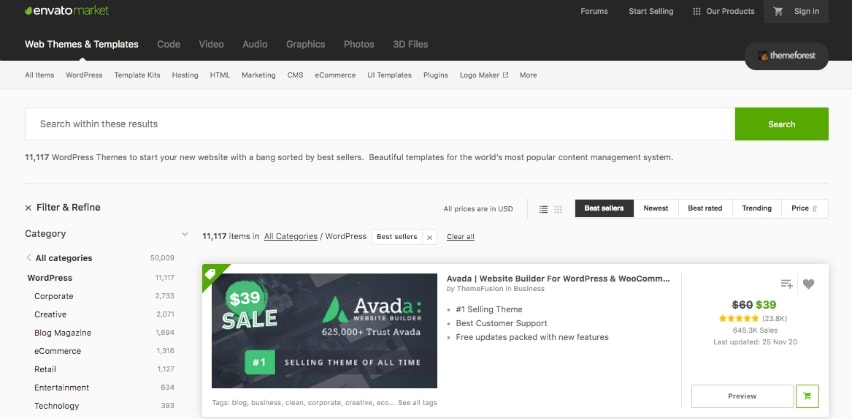
Task: Click the Avada star rating
Action: [738, 318]
